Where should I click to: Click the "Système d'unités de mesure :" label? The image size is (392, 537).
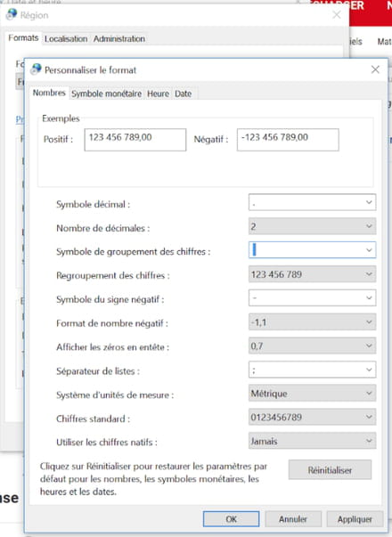[x=115, y=395]
